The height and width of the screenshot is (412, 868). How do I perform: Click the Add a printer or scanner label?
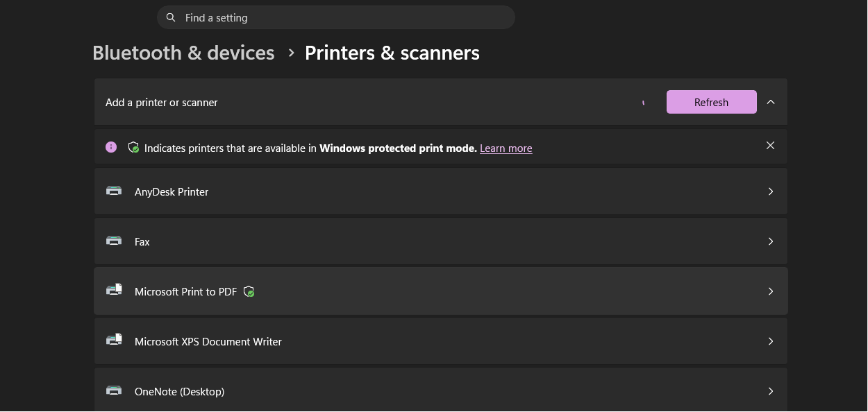point(162,103)
